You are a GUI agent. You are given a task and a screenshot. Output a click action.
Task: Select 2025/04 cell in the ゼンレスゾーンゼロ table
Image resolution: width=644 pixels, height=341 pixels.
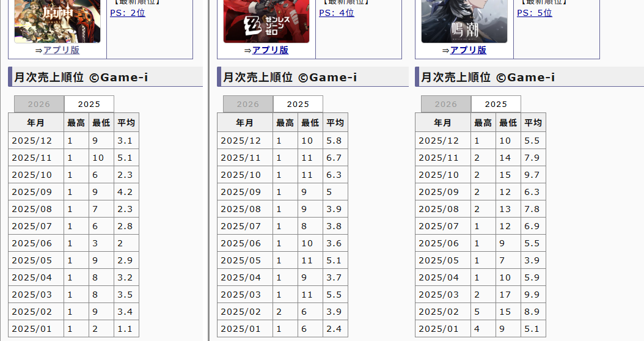[245, 277]
